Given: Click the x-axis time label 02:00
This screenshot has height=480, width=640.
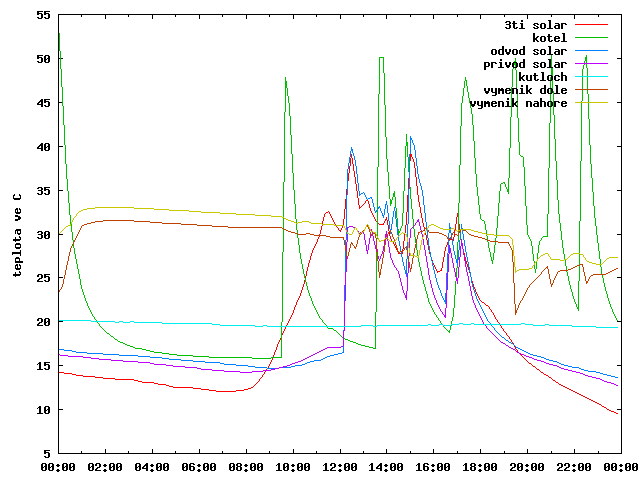Looking at the screenshot, I should pos(105,467).
